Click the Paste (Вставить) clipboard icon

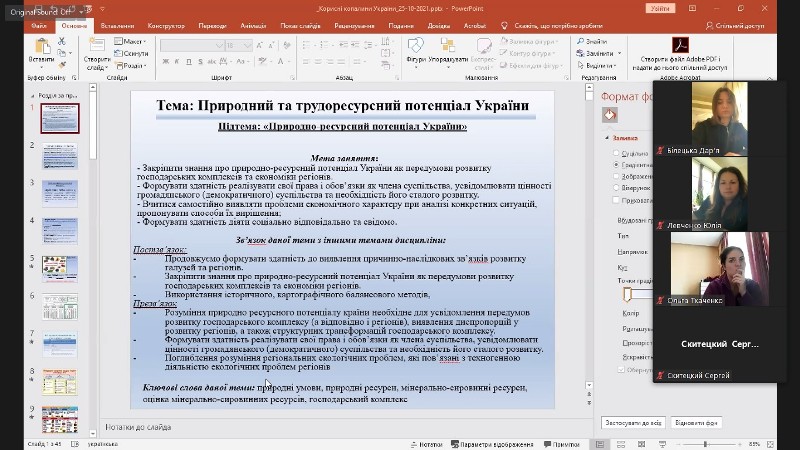[x=42, y=48]
